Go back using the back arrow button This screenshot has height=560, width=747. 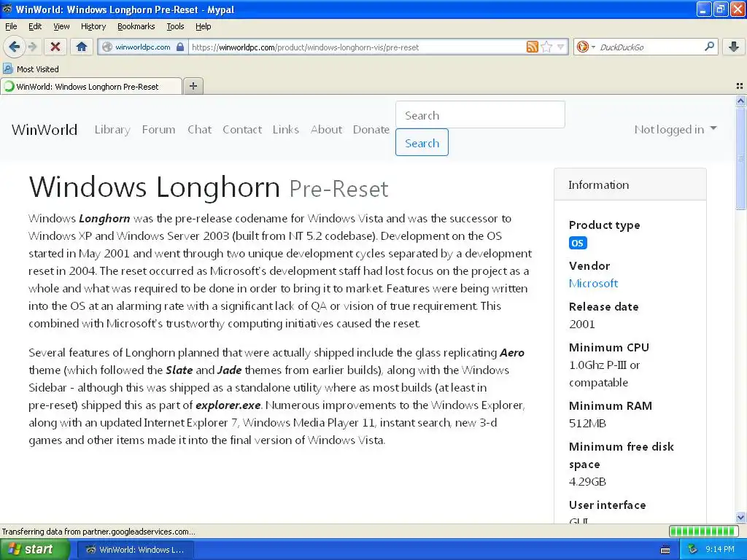coord(15,47)
